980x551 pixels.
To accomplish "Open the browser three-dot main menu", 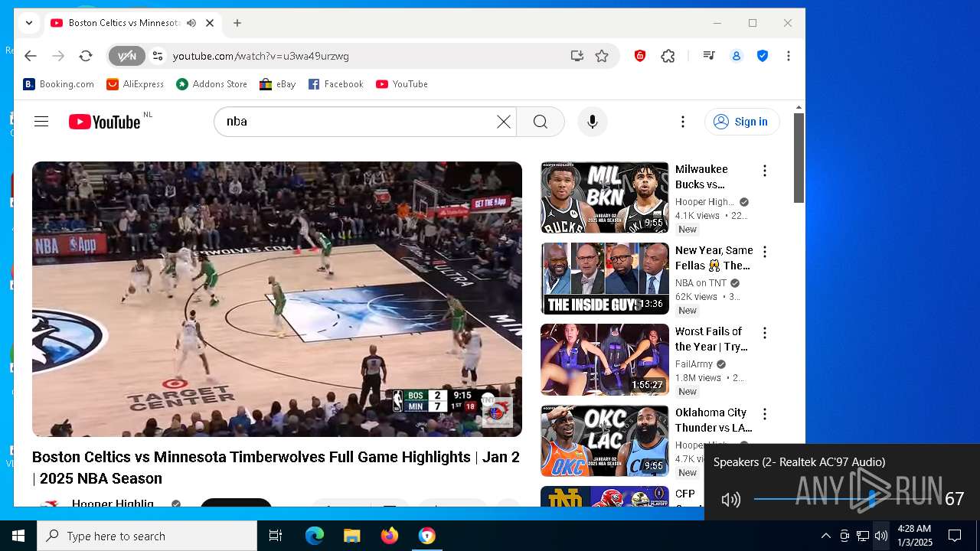I will point(789,56).
